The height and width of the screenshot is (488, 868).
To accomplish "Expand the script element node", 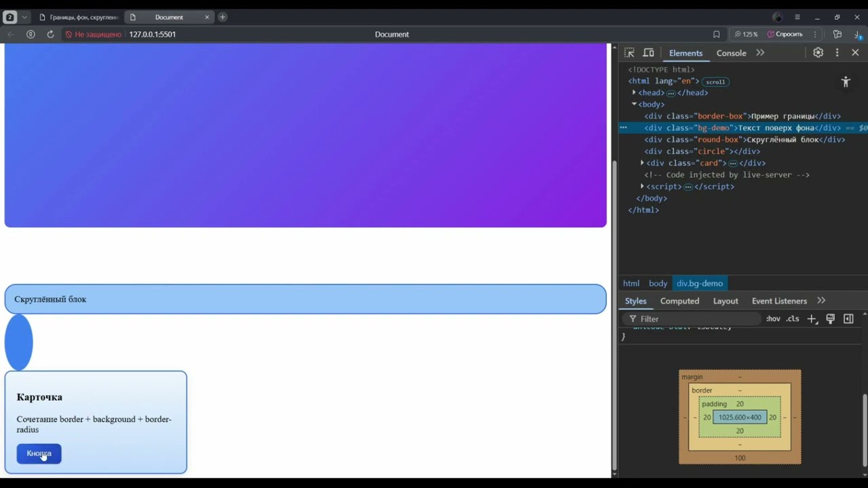I will pos(642,186).
